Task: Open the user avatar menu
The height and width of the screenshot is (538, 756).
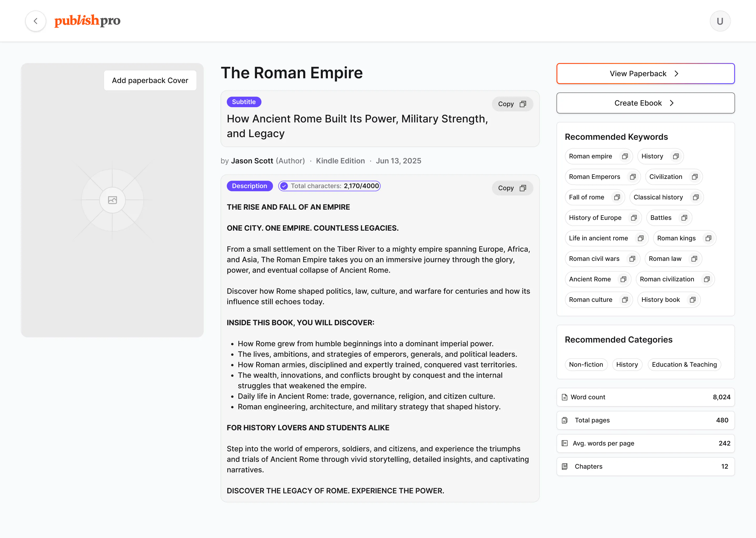Action: (x=720, y=21)
